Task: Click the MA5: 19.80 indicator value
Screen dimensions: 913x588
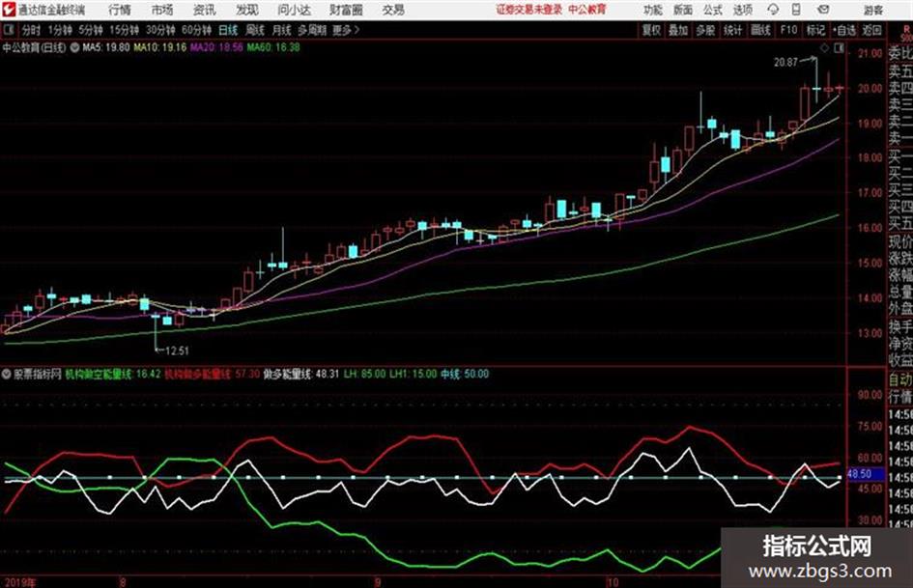Action: click(105, 47)
